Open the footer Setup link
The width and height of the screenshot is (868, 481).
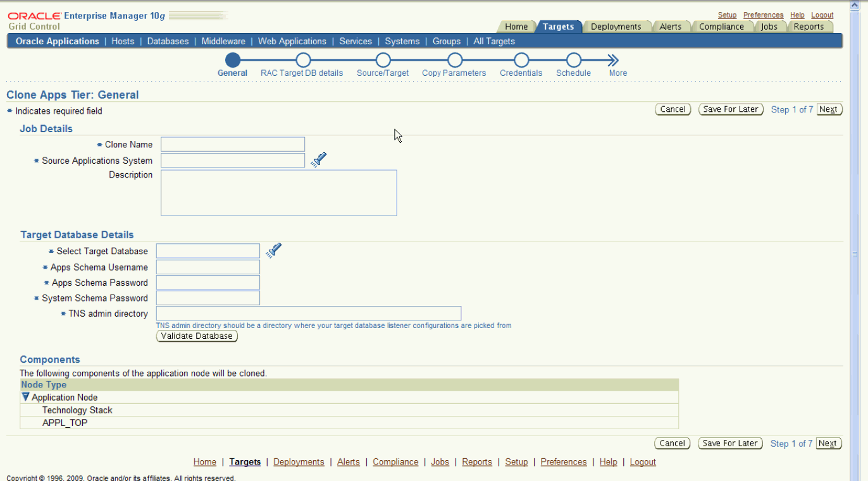pyautogui.click(x=516, y=462)
